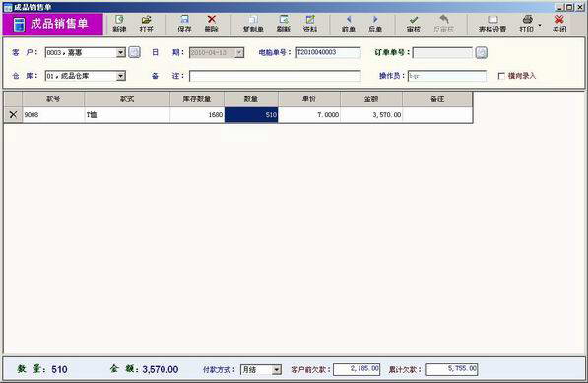Click the 备注 remarks input field

(275, 76)
